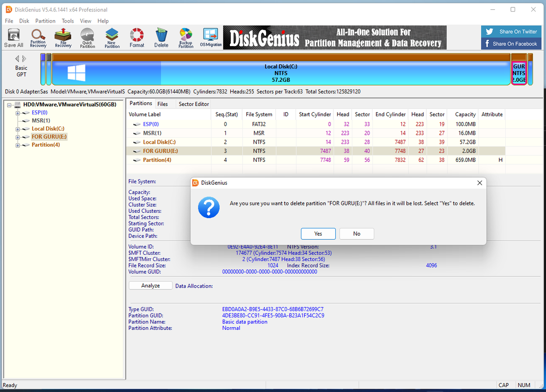Switch to the Sector Editor tab
546x392 pixels.
(x=194, y=104)
